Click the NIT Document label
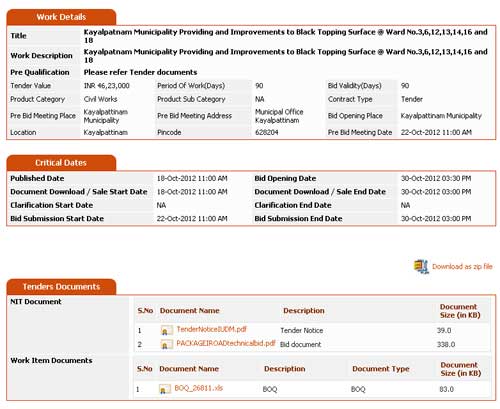 pyautogui.click(x=36, y=302)
